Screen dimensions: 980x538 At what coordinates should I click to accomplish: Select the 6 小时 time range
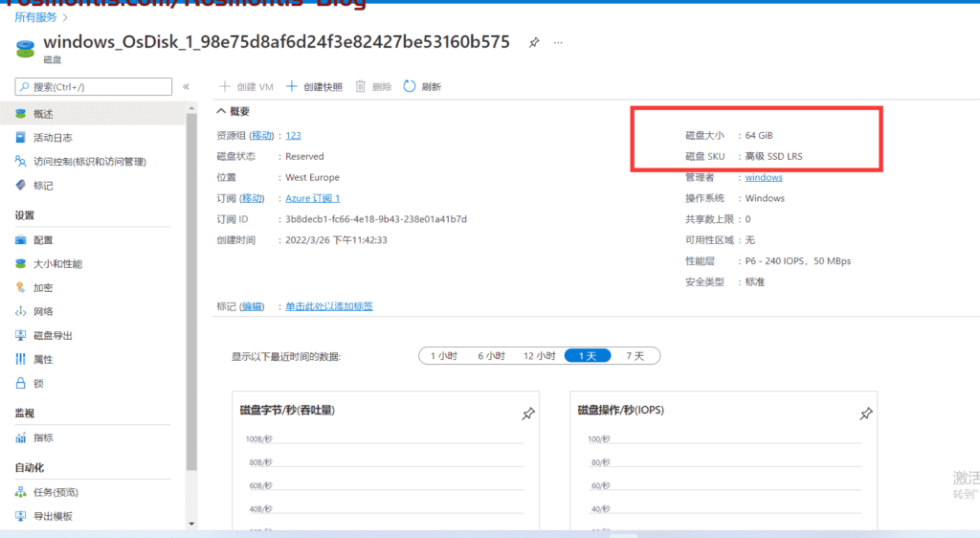tap(491, 355)
